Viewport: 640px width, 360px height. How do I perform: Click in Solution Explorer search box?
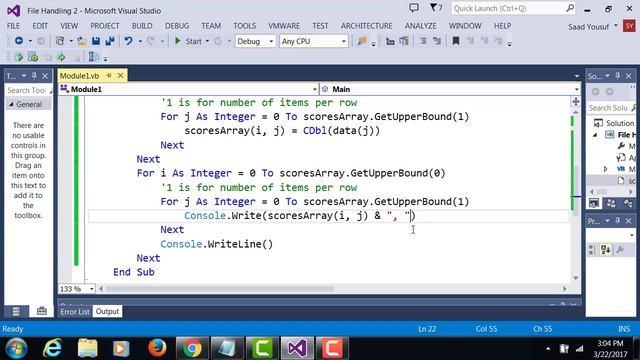point(611,108)
